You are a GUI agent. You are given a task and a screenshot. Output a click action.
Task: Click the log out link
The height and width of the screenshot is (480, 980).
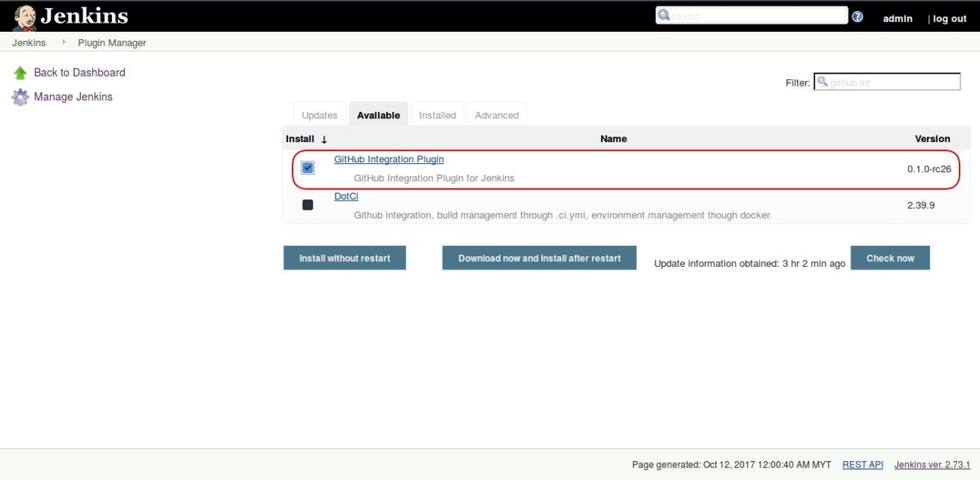point(950,19)
